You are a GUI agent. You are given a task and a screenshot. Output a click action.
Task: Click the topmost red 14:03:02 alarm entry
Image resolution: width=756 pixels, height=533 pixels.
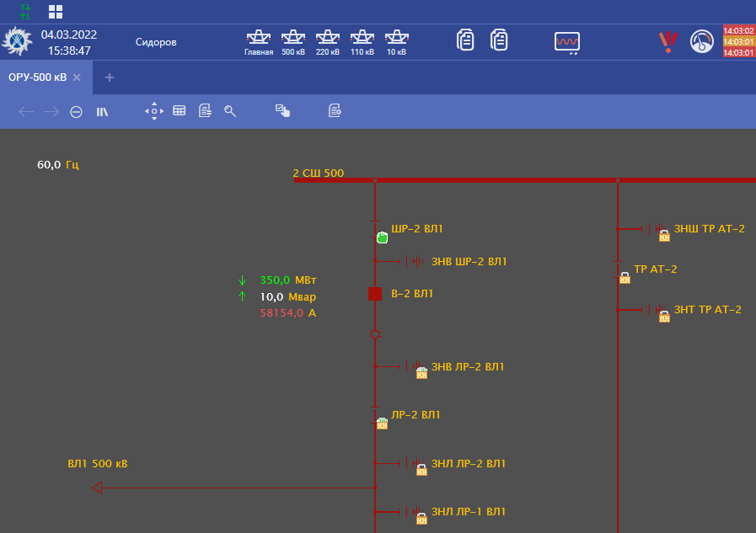(738, 30)
